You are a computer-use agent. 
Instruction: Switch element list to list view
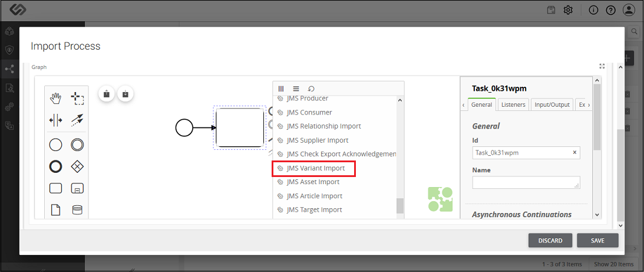click(296, 89)
